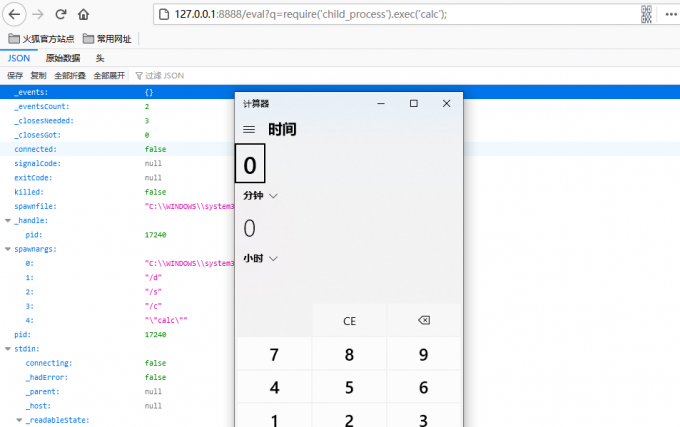This screenshot has width=680, height=427.
Task: Reload the page with the refresh icon
Action: coord(61,14)
